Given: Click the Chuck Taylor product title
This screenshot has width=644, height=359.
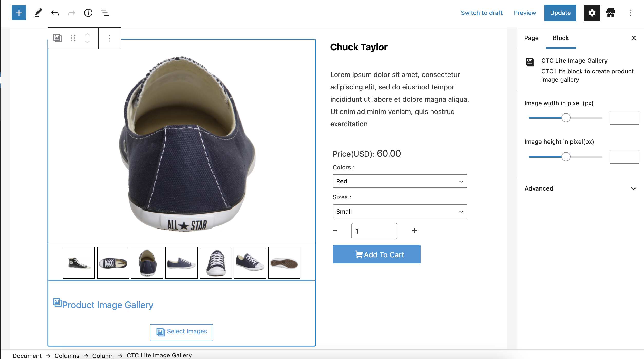Looking at the screenshot, I should (359, 47).
